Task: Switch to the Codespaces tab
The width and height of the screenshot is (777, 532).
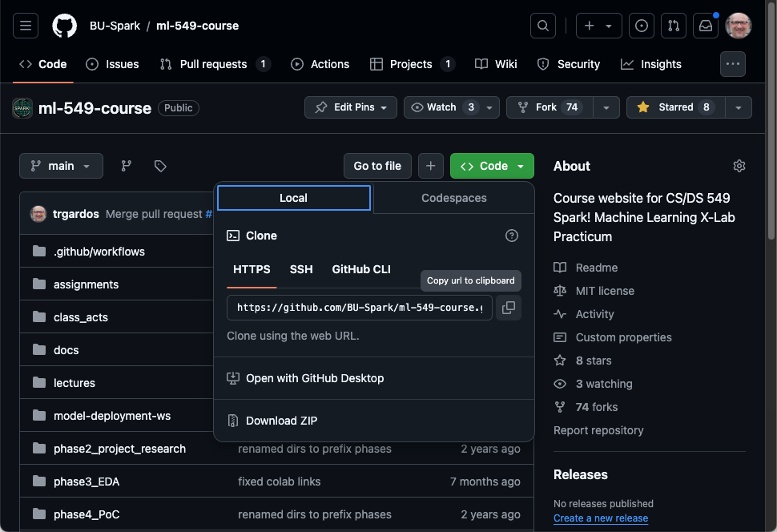Action: pos(453,198)
